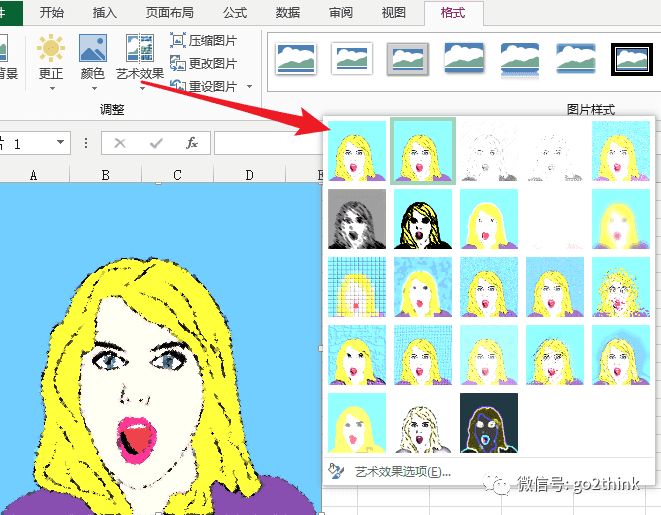Select column B header
This screenshot has height=515, width=661.
tap(105, 174)
